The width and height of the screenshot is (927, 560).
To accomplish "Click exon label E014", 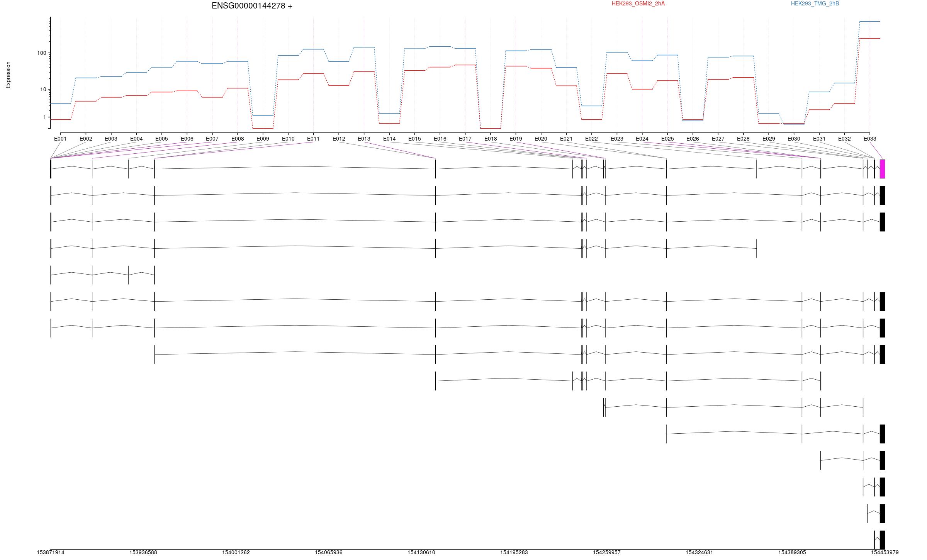I will coord(389,139).
